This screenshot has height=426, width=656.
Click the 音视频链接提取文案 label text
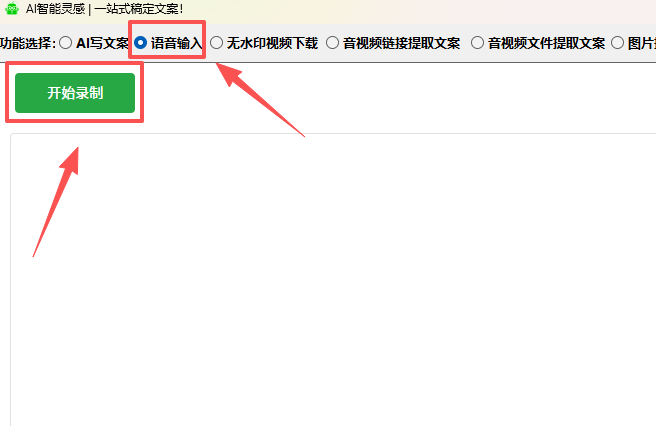(402, 43)
